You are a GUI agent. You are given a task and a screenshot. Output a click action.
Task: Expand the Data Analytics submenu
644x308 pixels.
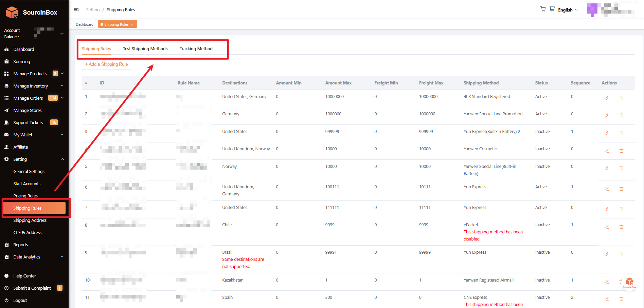[x=62, y=257]
